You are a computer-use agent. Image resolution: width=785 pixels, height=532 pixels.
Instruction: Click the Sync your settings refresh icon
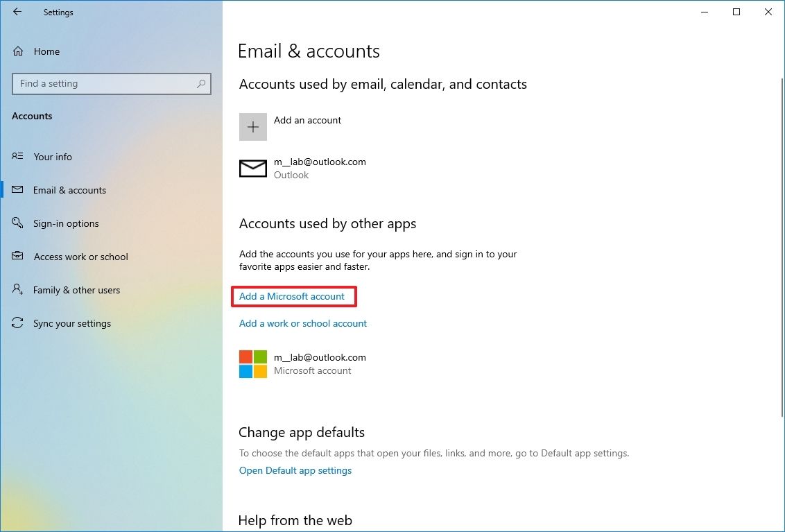coord(17,323)
